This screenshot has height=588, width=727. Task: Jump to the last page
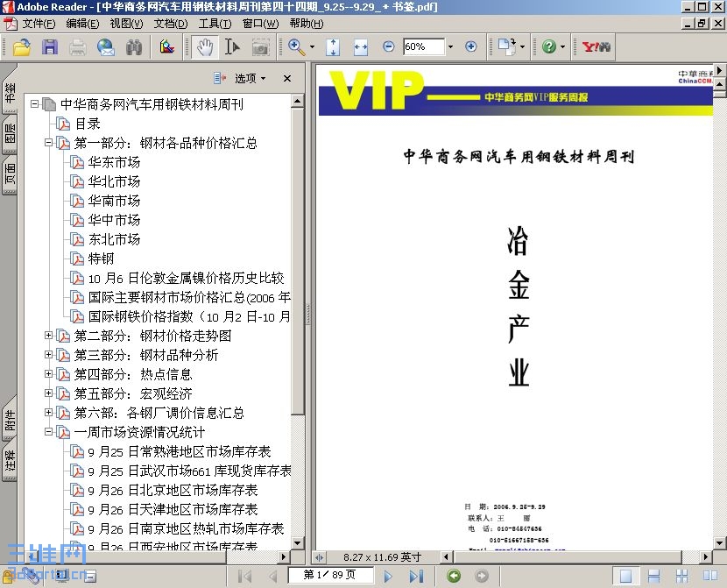pos(416,577)
